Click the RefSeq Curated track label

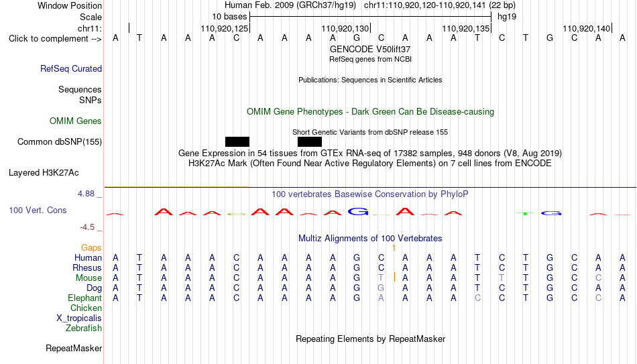71,68
